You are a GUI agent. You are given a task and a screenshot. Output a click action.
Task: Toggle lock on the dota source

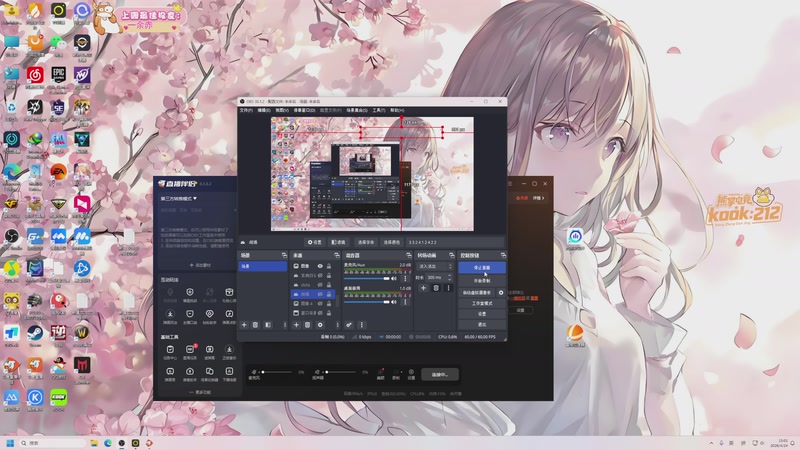(x=329, y=285)
